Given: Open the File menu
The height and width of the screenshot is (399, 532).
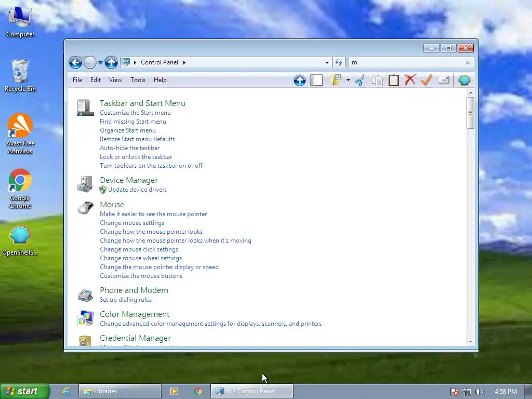Looking at the screenshot, I should [77, 80].
